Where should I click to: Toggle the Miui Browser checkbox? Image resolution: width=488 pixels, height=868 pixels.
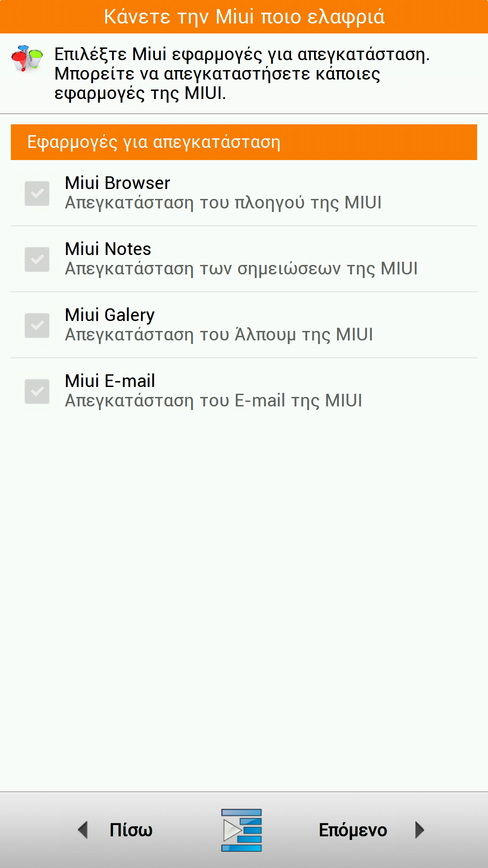(37, 193)
